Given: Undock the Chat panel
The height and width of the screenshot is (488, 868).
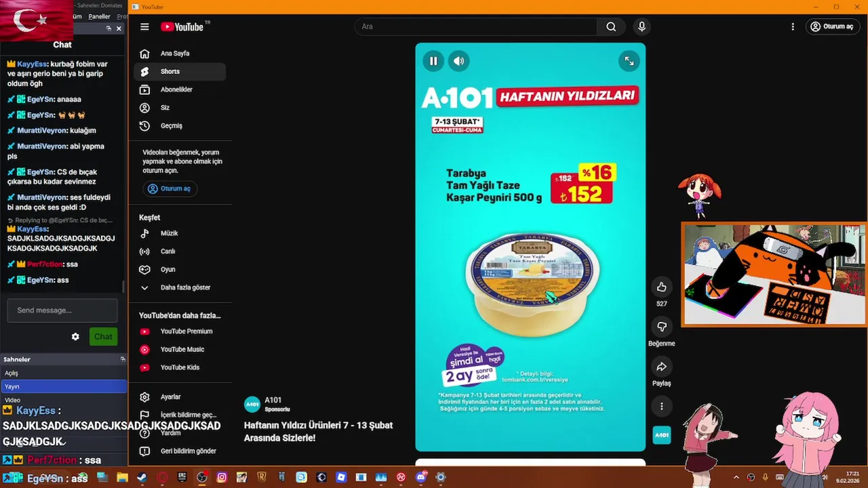Looking at the screenshot, I should [108, 28].
